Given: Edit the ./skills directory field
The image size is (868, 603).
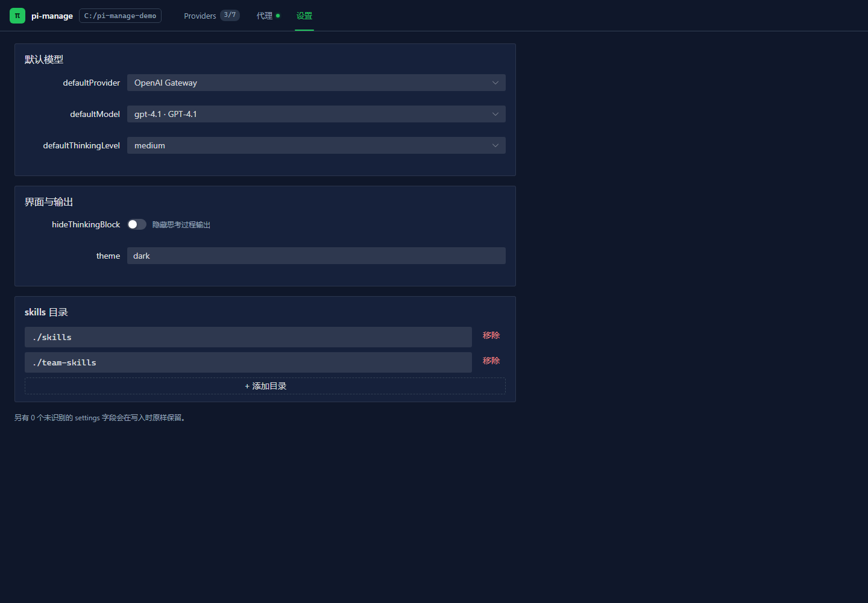Looking at the screenshot, I should point(248,337).
